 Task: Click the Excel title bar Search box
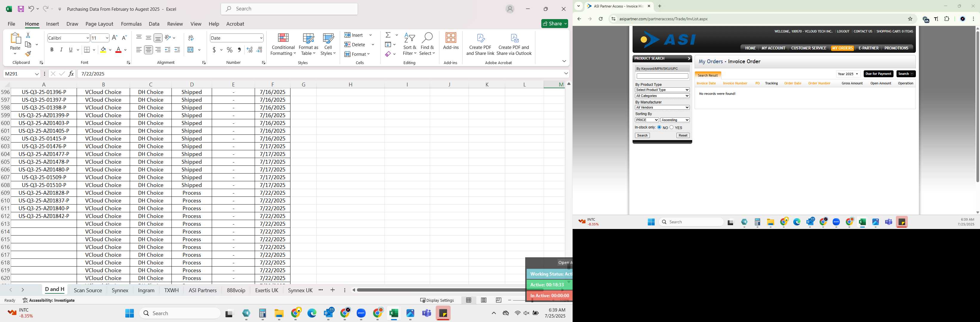point(289,9)
